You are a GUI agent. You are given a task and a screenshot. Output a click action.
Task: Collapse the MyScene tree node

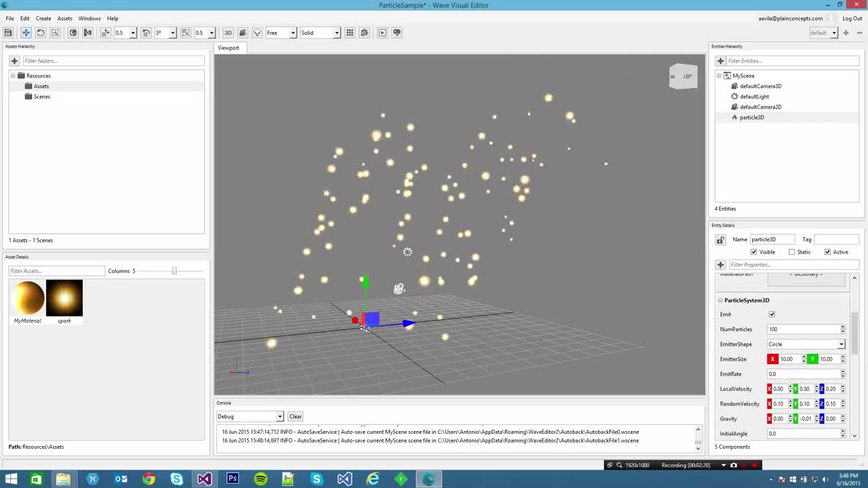point(718,75)
